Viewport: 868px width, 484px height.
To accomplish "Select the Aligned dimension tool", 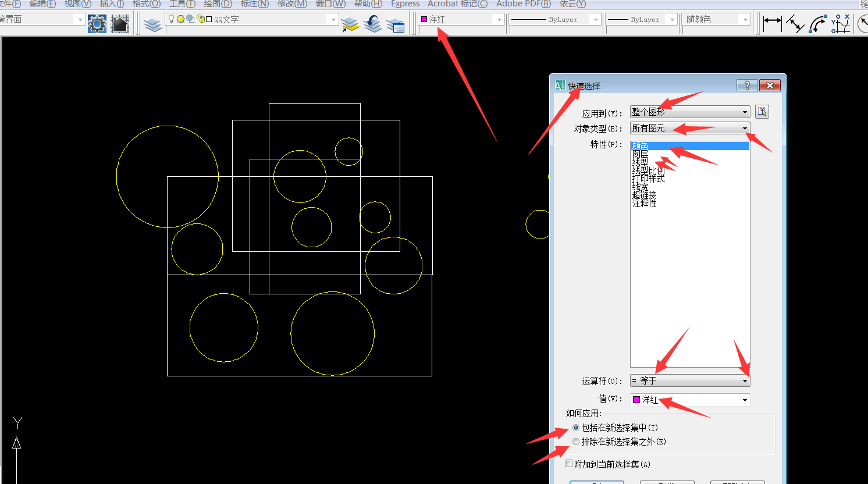I will (795, 24).
